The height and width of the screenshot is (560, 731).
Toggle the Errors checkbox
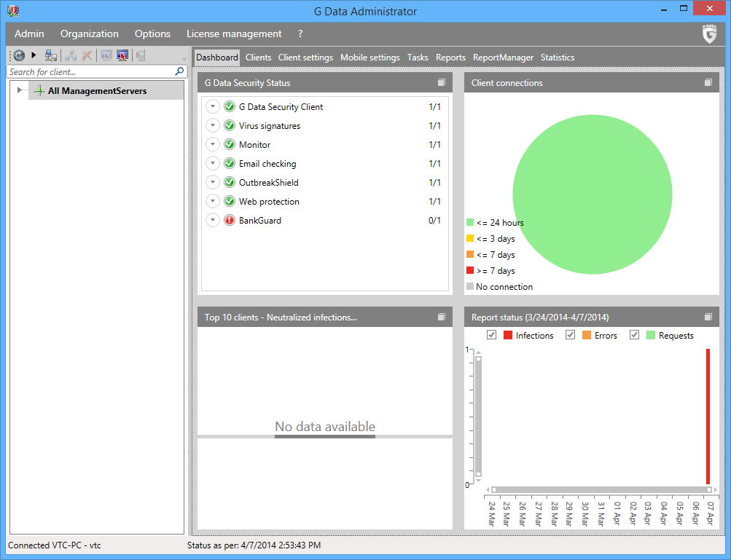[x=571, y=335]
